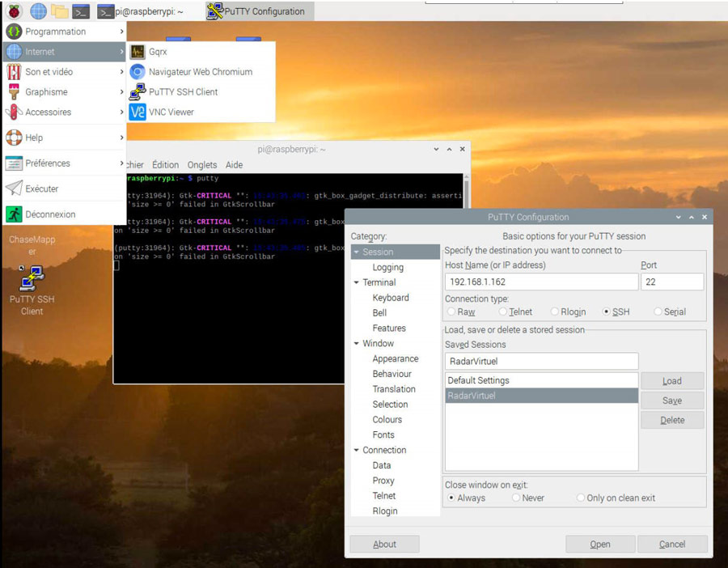Collapse the Terminal category tree node

click(357, 282)
